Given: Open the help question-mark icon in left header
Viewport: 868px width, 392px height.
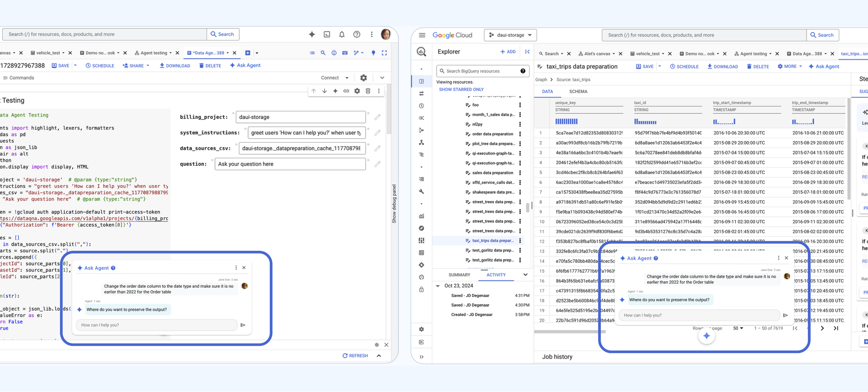Looking at the screenshot, I should coord(357,34).
